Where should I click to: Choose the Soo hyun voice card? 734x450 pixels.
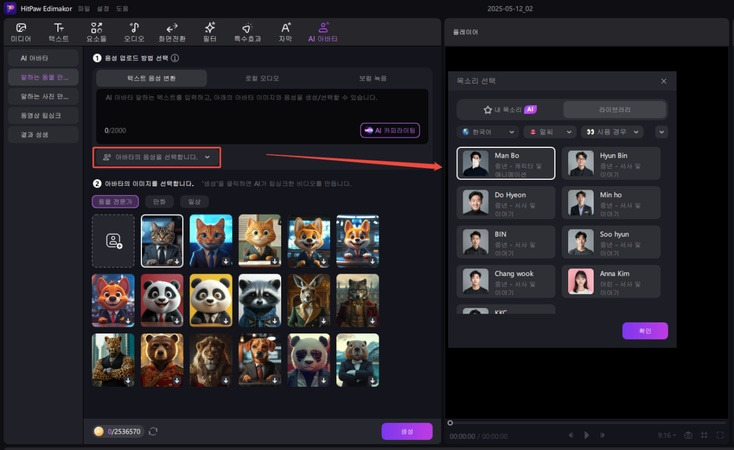(x=611, y=242)
